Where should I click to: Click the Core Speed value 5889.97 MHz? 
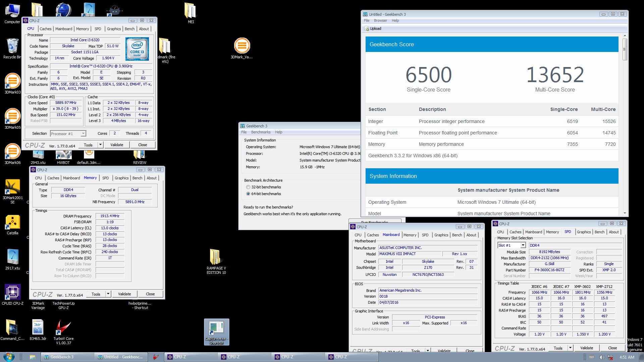tap(66, 103)
